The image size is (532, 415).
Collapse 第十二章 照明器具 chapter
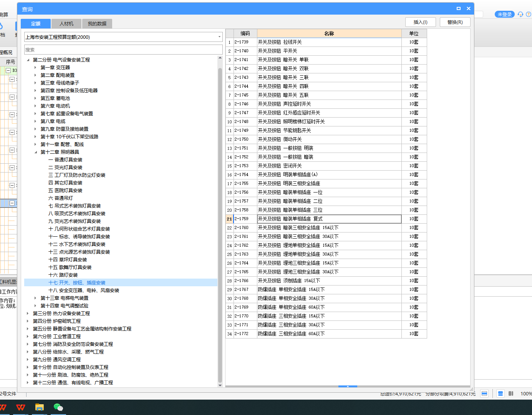35,152
